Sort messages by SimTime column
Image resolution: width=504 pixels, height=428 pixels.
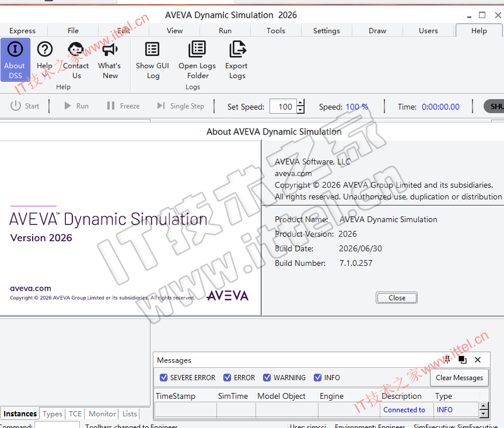coord(236,396)
